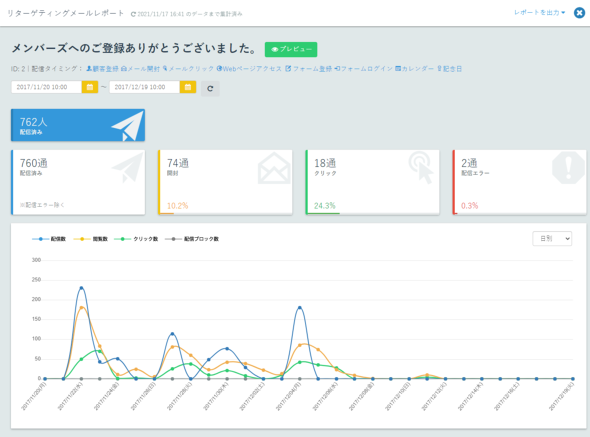This screenshot has height=437, width=590.
Task: Click the cursor click icon on 18通 card
Action: 421,167
